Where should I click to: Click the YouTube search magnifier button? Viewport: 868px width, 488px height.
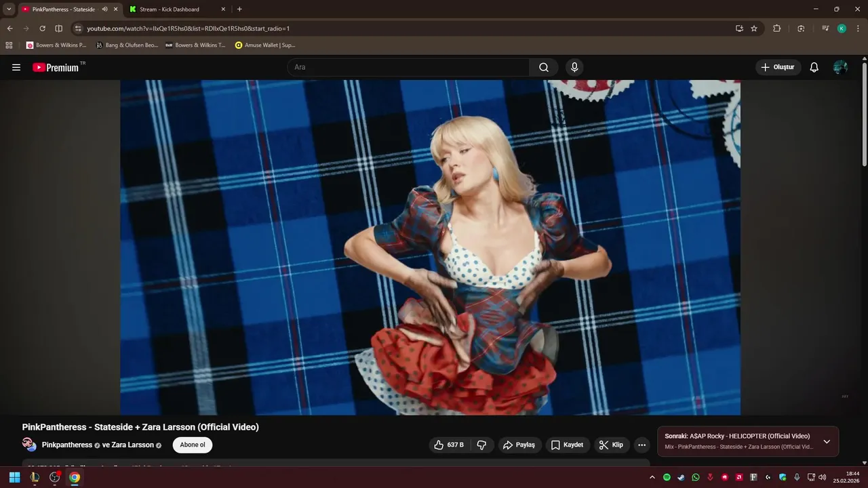pos(544,67)
